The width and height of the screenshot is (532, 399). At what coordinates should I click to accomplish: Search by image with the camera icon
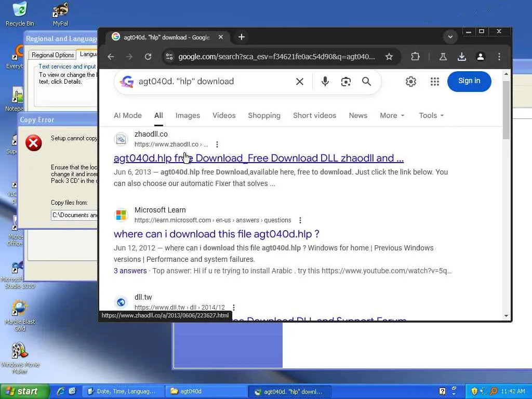click(345, 82)
